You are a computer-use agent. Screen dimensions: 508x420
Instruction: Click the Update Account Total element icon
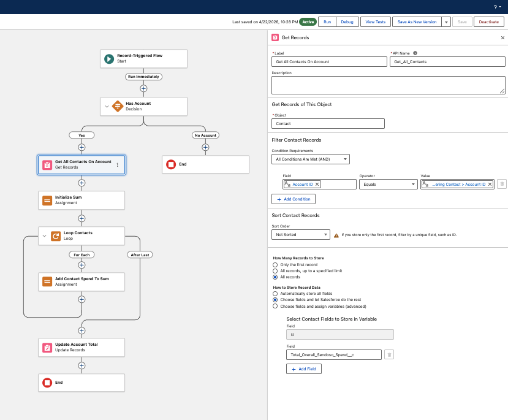pyautogui.click(x=47, y=348)
